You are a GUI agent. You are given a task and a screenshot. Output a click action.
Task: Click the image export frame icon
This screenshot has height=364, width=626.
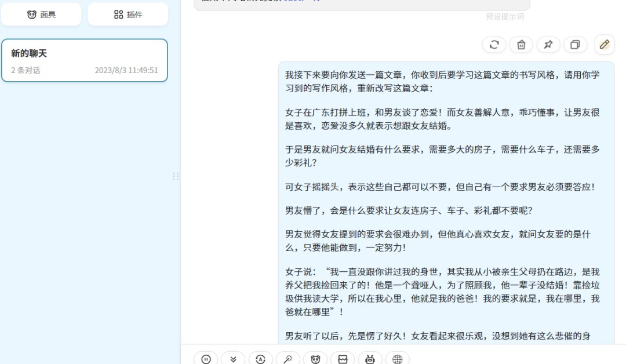[x=342, y=358]
